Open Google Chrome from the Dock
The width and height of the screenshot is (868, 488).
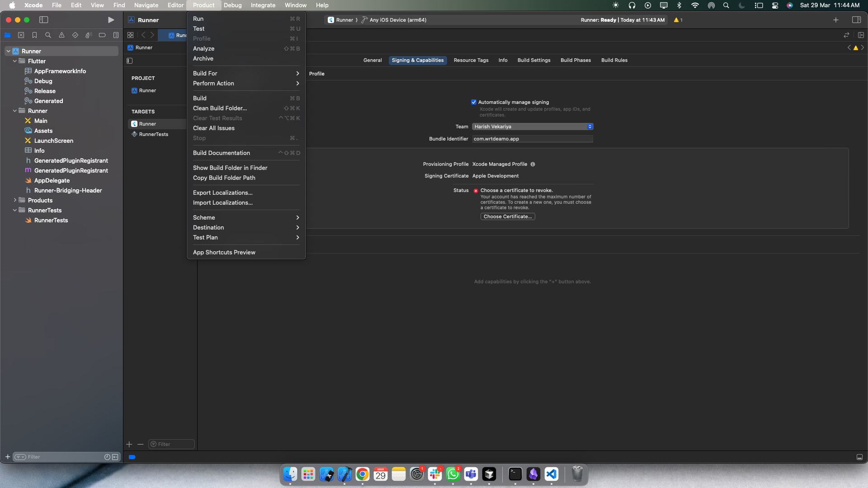click(x=362, y=474)
